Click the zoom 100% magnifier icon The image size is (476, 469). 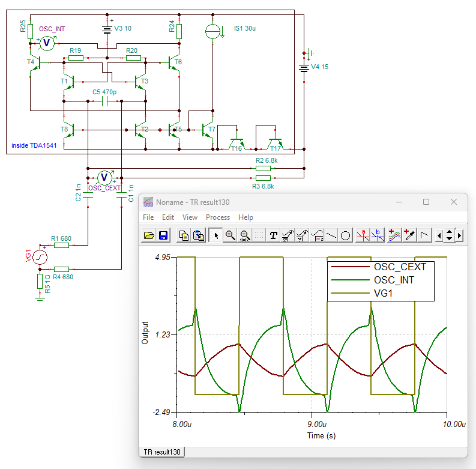click(x=245, y=235)
